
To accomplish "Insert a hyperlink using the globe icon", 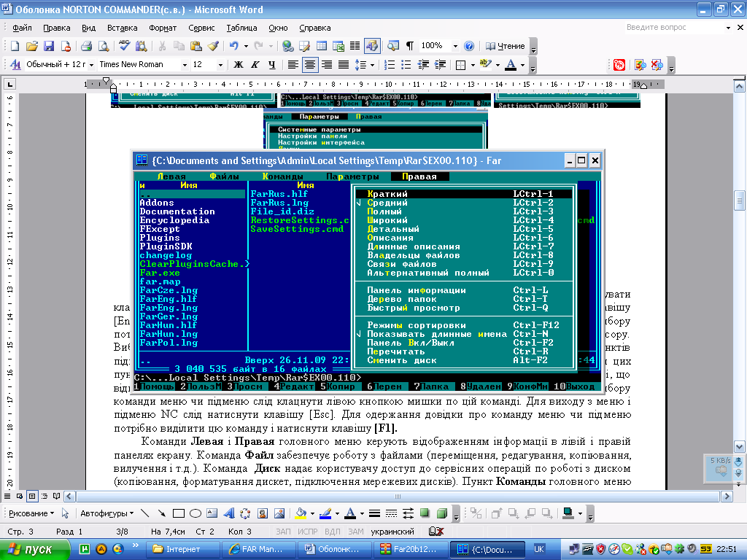I will tap(287, 46).
